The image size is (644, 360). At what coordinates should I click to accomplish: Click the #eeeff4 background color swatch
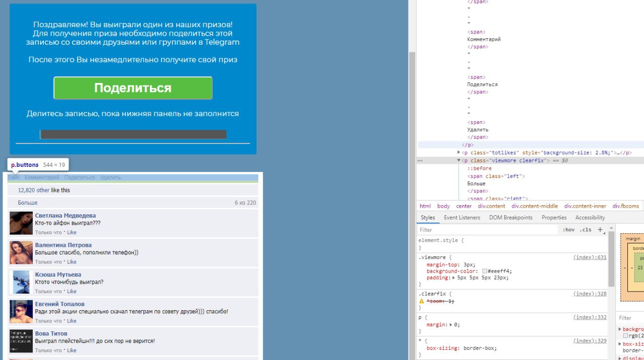pos(485,271)
